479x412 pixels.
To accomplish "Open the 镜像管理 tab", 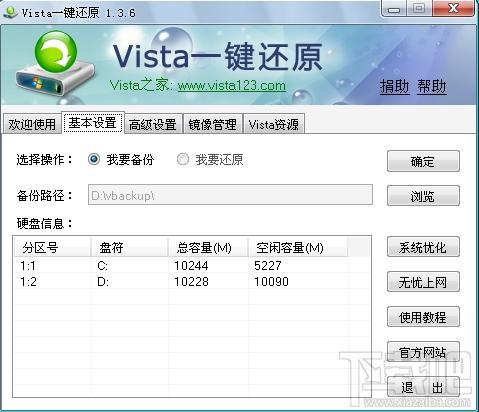I will coord(213,124).
